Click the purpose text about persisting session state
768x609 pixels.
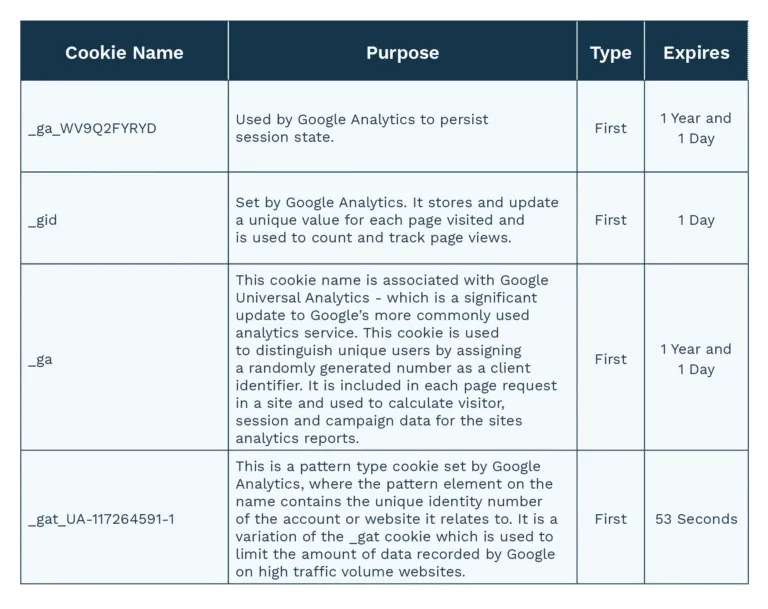362,128
